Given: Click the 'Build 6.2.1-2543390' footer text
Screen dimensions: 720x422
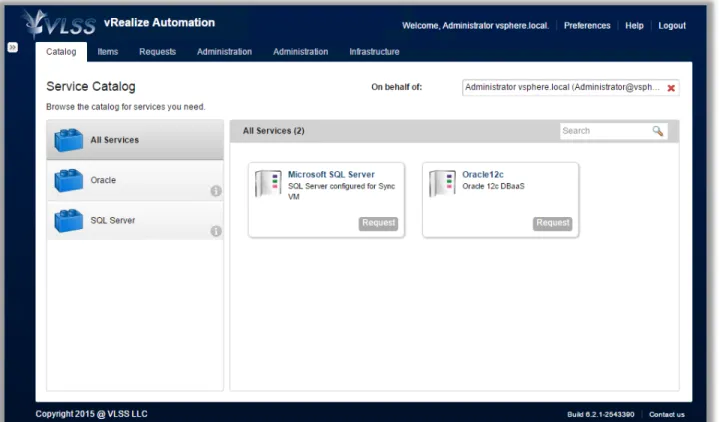Looking at the screenshot, I should 601,414.
